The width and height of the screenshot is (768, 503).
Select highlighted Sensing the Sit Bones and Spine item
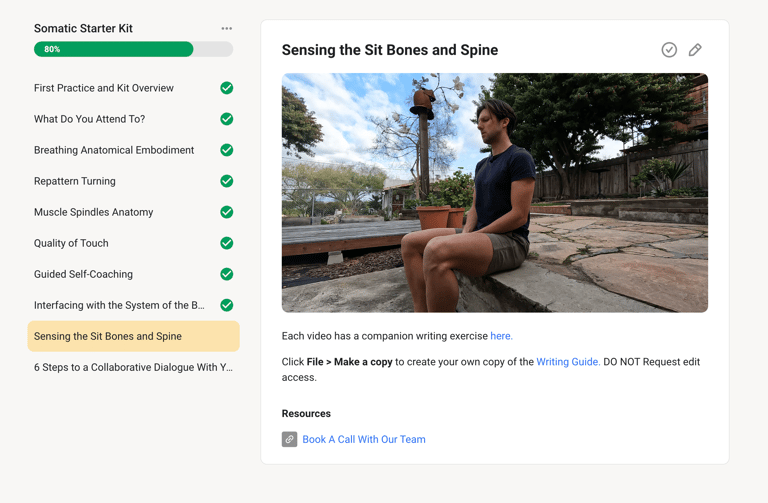[133, 336]
